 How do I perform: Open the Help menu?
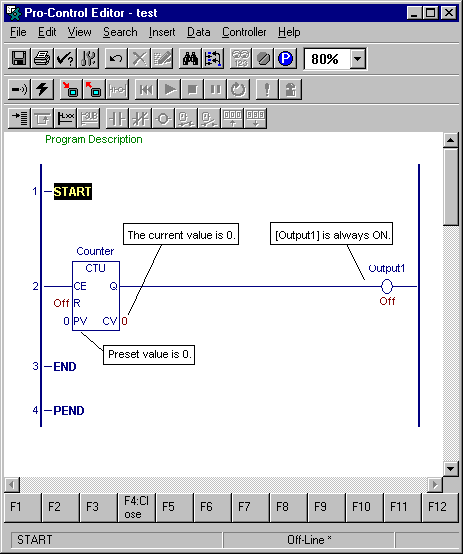pos(289,32)
